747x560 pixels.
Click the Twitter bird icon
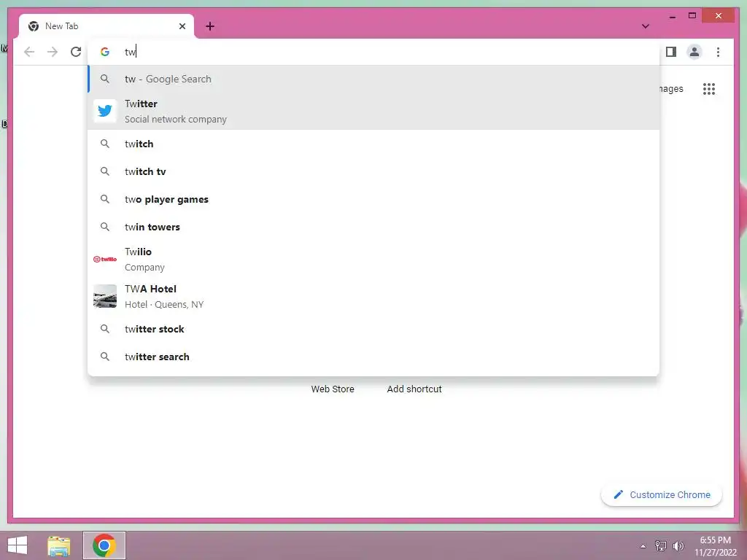coord(105,111)
